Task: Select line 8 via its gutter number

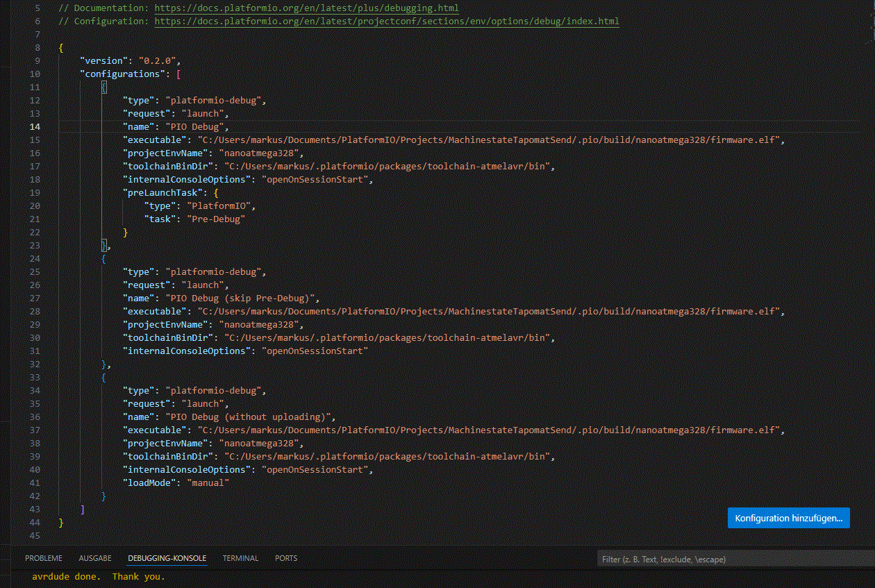Action: pyautogui.click(x=37, y=48)
